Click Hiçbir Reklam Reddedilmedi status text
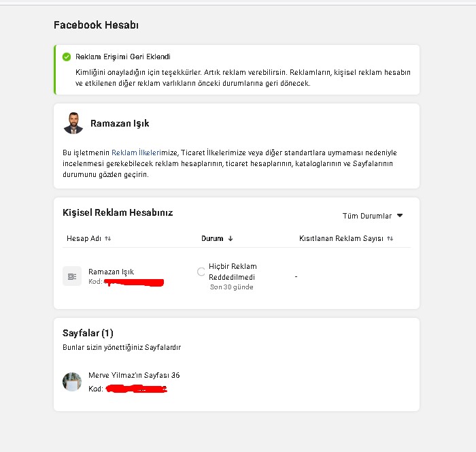The height and width of the screenshot is (452, 476). [233, 272]
